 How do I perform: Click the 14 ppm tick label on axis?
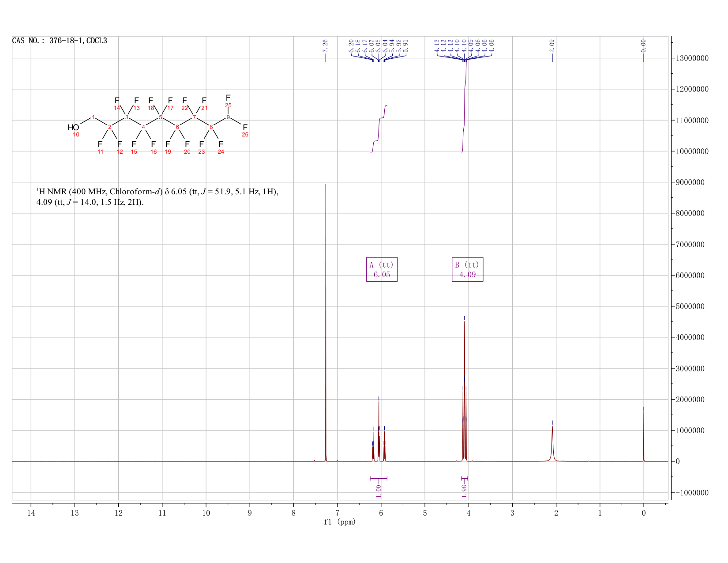31,513
